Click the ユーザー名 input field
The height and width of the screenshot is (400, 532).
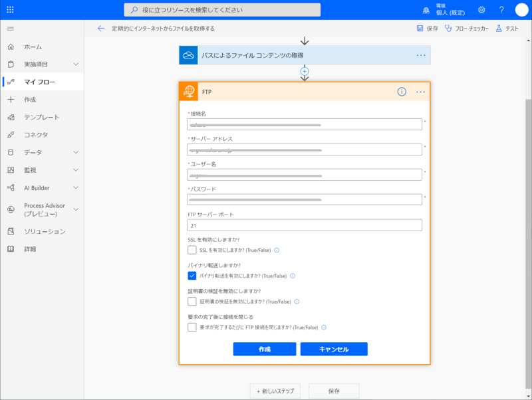[x=305, y=175]
